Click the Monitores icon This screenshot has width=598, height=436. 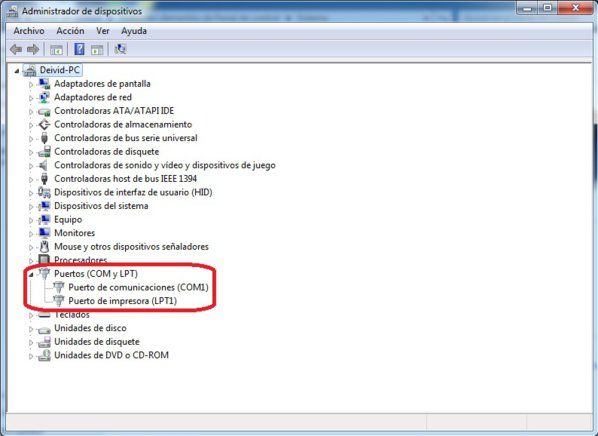click(44, 233)
